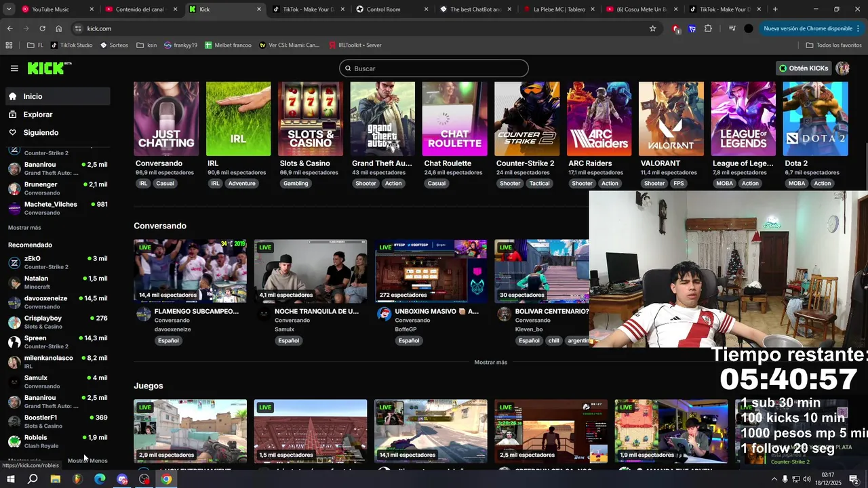
Task: Open OBS Studio from taskbar
Action: click(144, 479)
